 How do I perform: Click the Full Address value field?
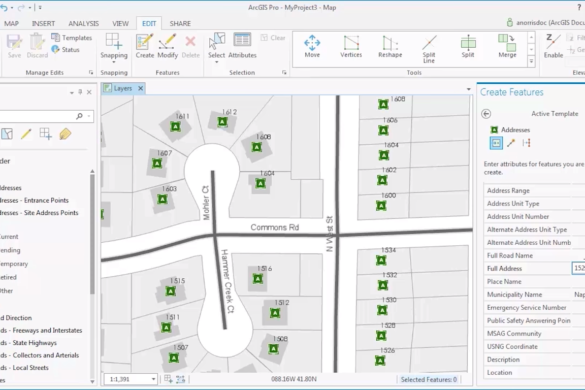(x=578, y=268)
